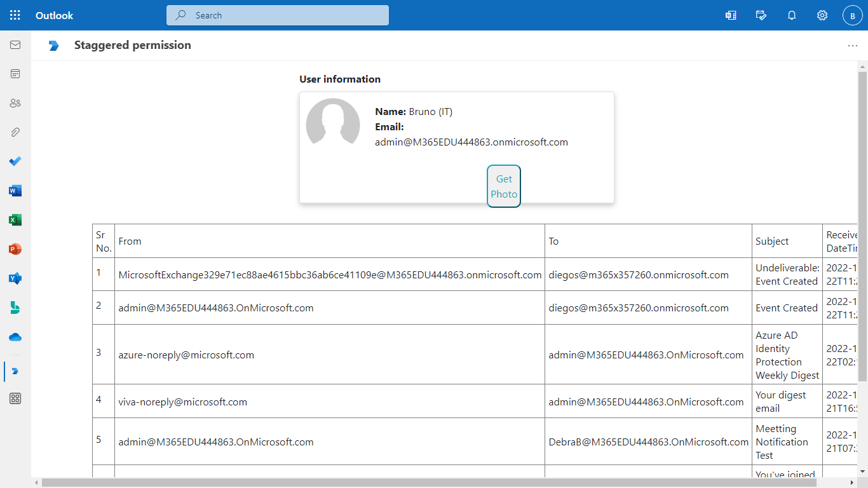Click subject Event Created in row 2

787,308
